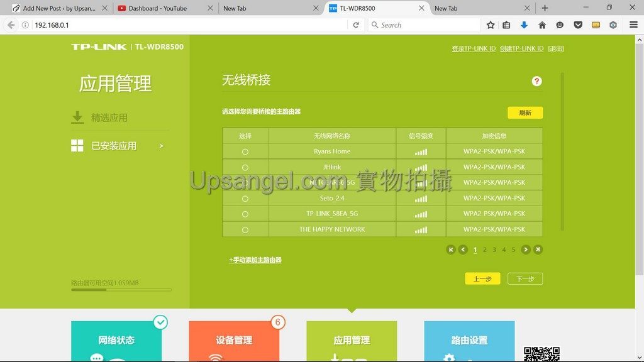Open the bookmarks list icon

point(506,25)
